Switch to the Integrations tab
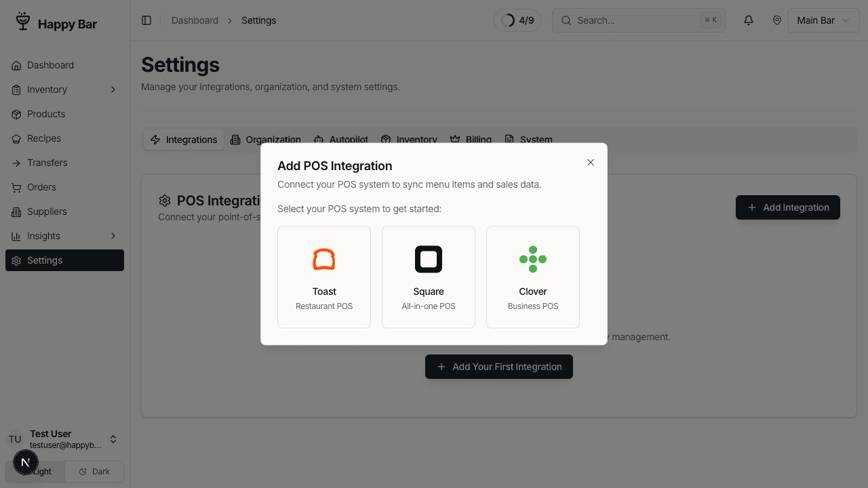868x488 pixels. (184, 140)
